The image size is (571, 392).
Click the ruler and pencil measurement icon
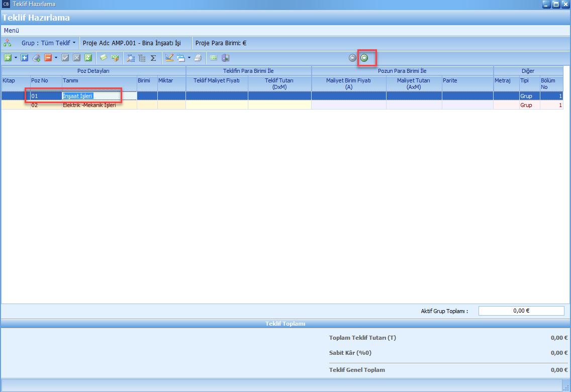tap(169, 58)
